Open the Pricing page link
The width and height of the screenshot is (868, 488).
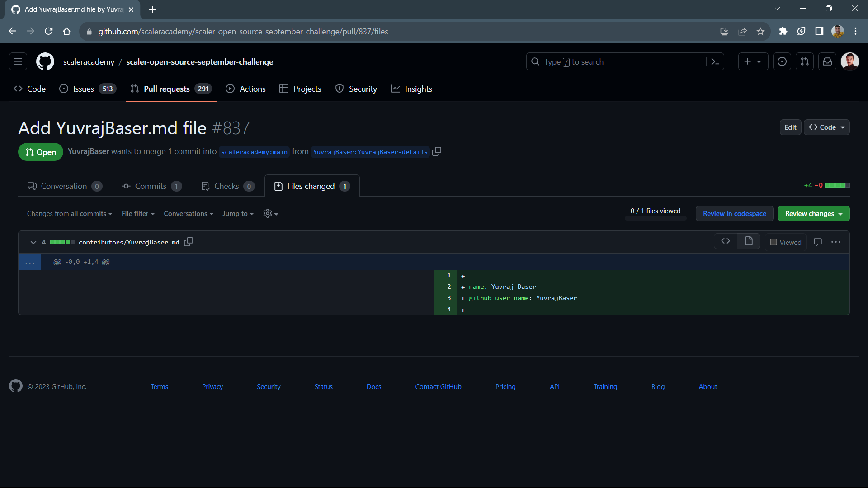pyautogui.click(x=505, y=386)
